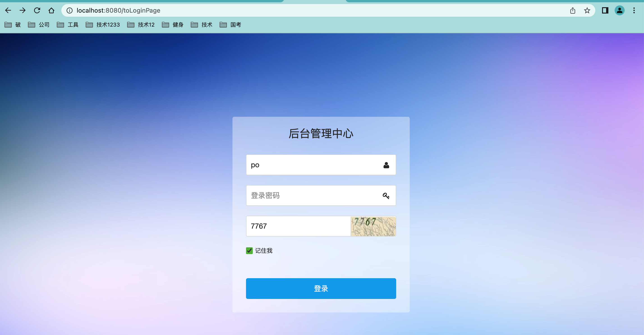
Task: Refresh the 7767 captcha image
Action: tap(373, 226)
